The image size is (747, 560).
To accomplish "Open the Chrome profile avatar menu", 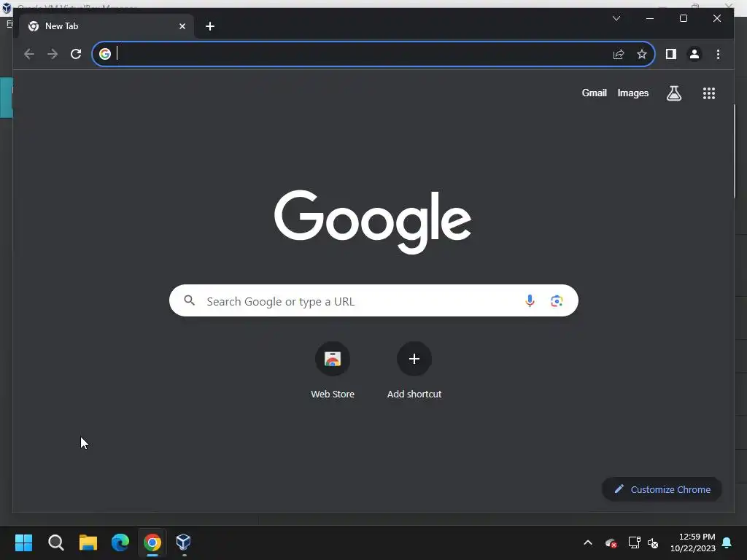I will click(x=694, y=54).
